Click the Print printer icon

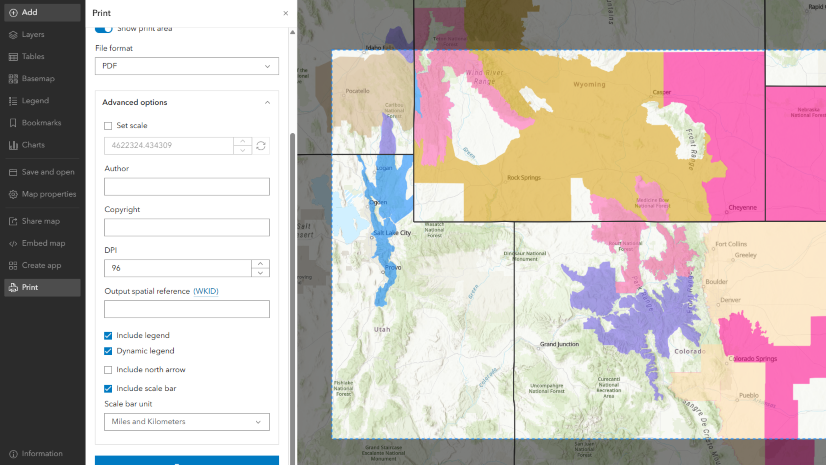13,288
